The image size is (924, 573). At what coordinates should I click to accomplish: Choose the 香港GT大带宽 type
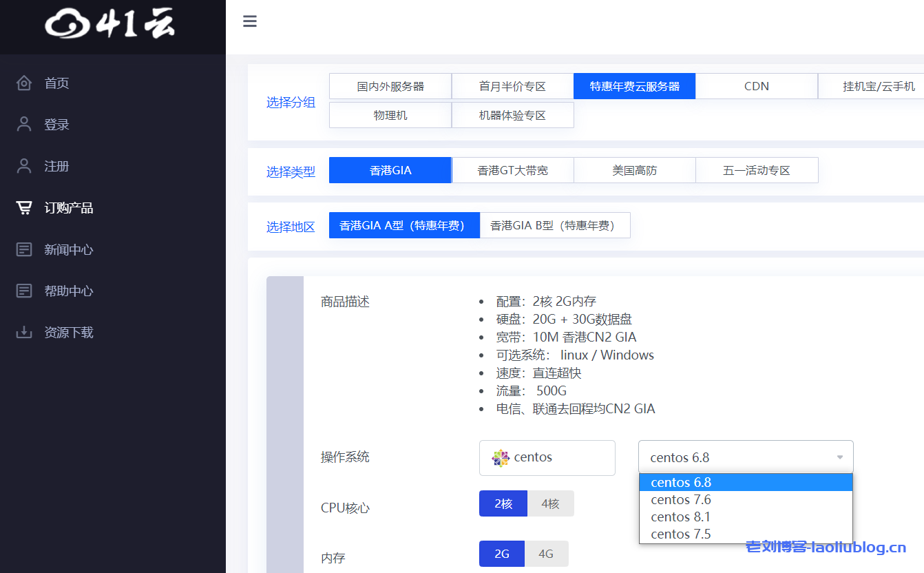point(512,170)
